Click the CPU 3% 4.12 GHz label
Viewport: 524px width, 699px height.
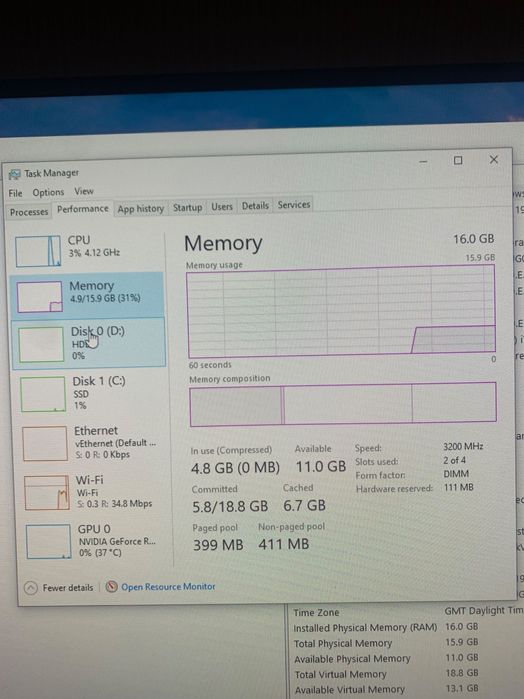click(x=94, y=246)
